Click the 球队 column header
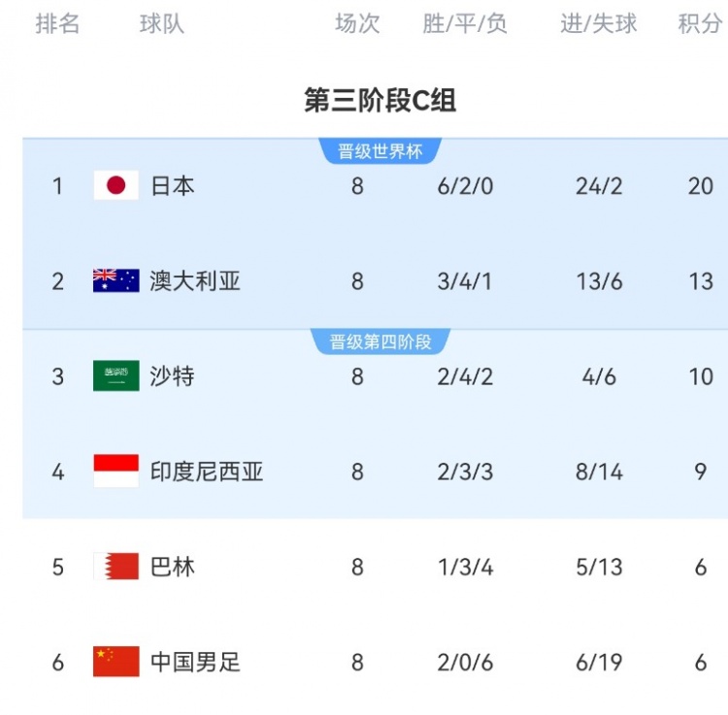The width and height of the screenshot is (728, 715). pos(162,23)
